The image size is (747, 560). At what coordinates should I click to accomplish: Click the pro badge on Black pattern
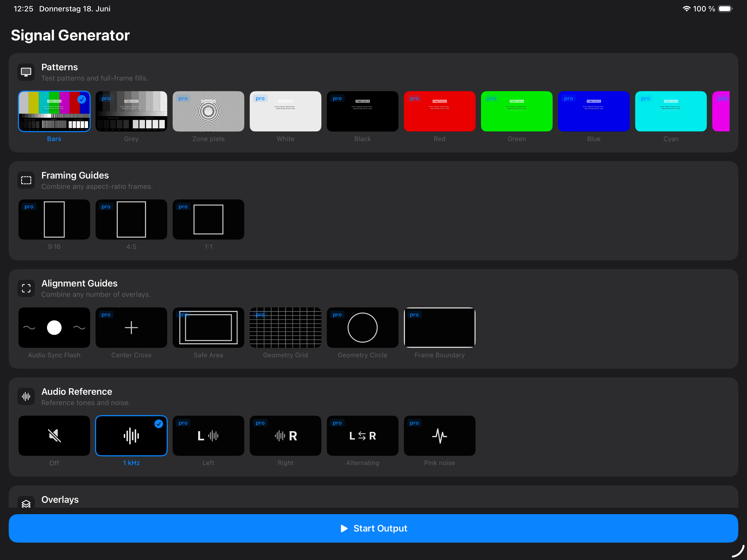coord(337,98)
